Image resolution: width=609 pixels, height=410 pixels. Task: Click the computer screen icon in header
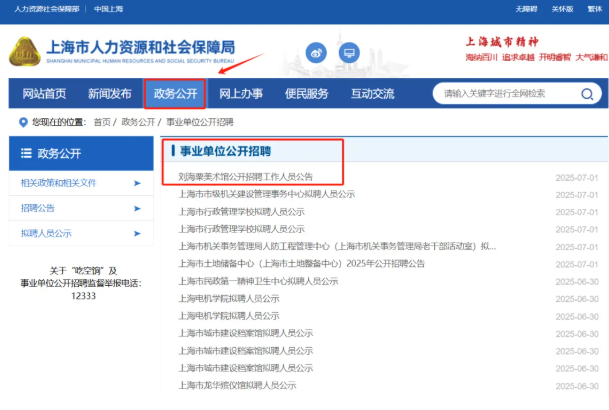click(348, 52)
